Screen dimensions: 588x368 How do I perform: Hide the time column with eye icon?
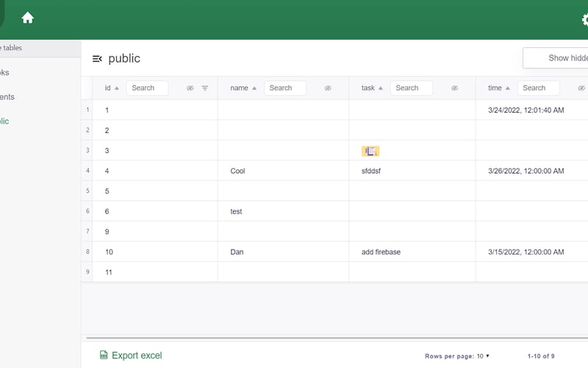581,88
